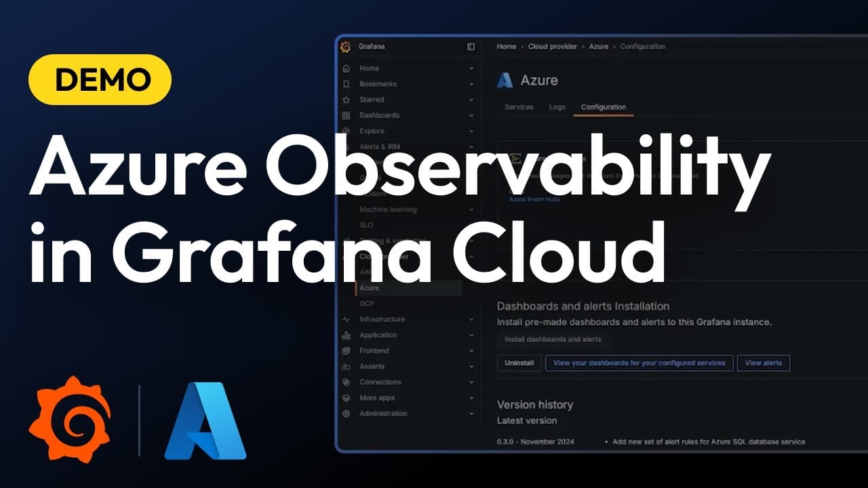Open Connections in the sidebar
Viewport: 868px width, 488px height.
click(380, 382)
